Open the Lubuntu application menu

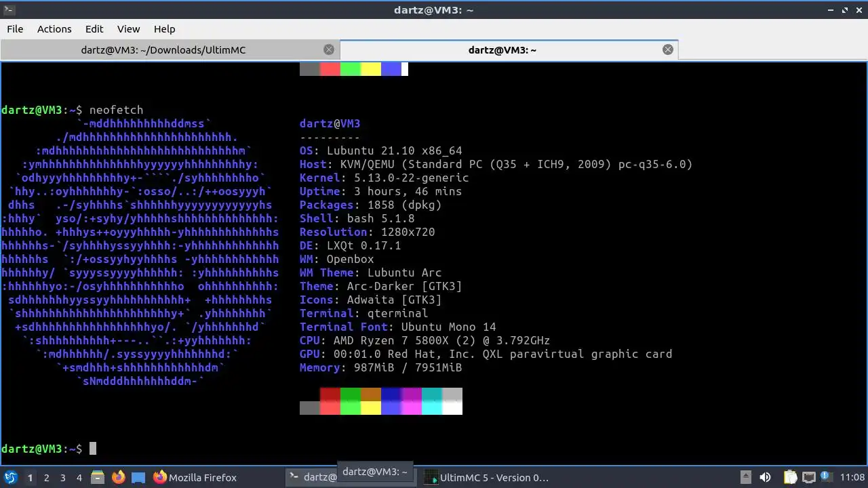coord(10,477)
